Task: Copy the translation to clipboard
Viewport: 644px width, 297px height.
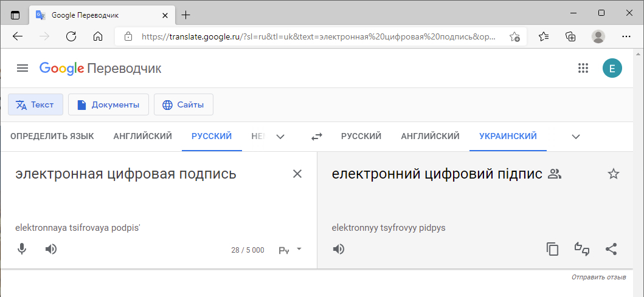Action: point(552,249)
